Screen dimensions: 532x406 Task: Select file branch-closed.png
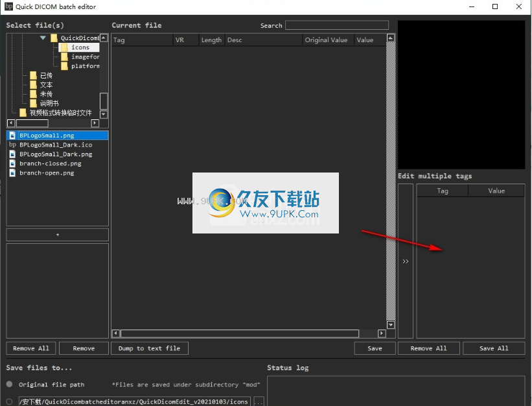click(x=57, y=163)
